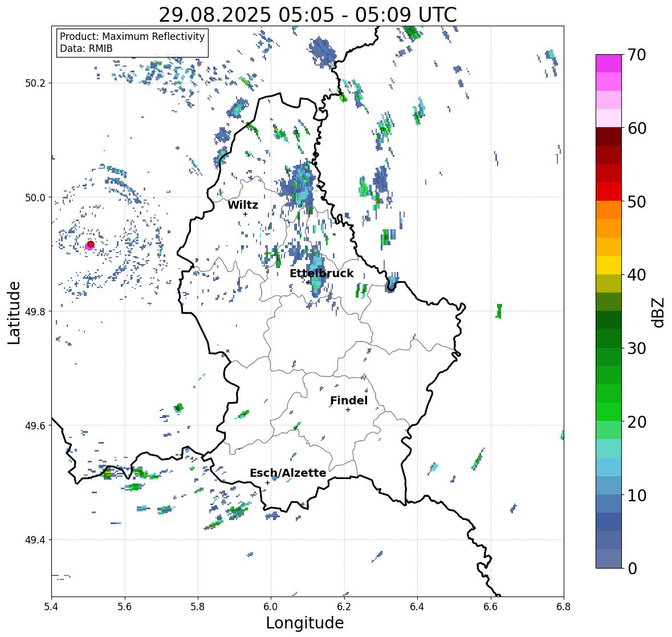The image size is (672, 637).
Task: Click the 49.4 latitude tick label
Action: click(35, 540)
